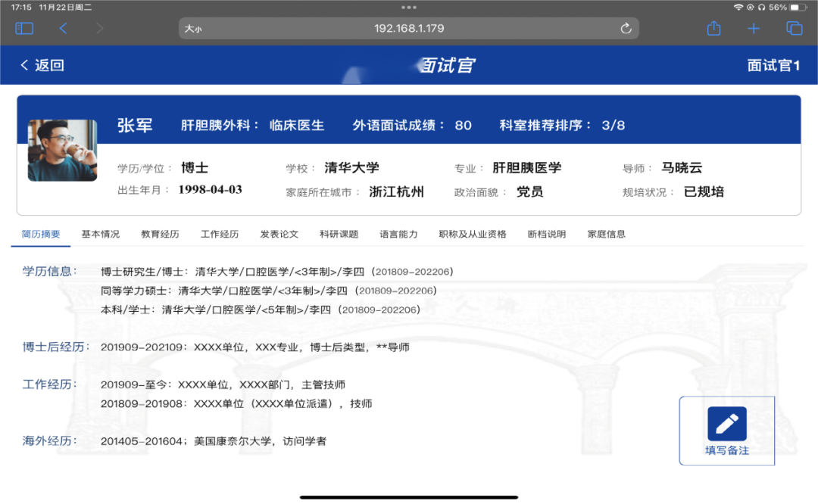
Task: Open the 家庭信息 tab
Action: click(606, 235)
